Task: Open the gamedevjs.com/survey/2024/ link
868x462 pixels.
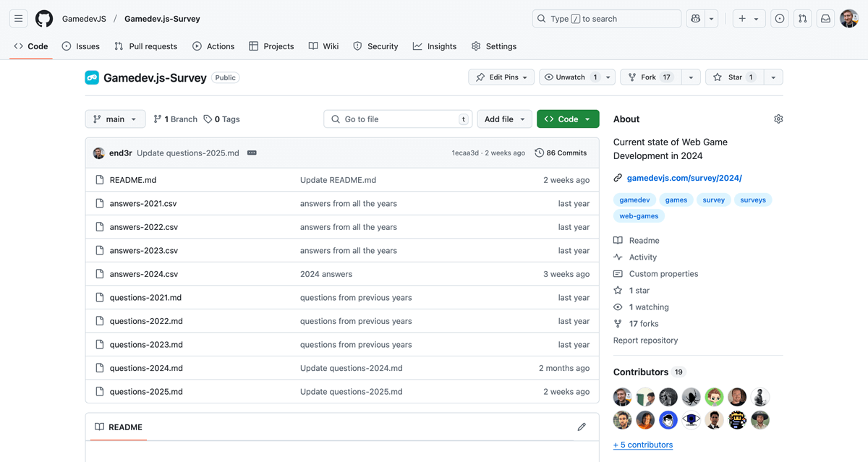Action: 684,178
